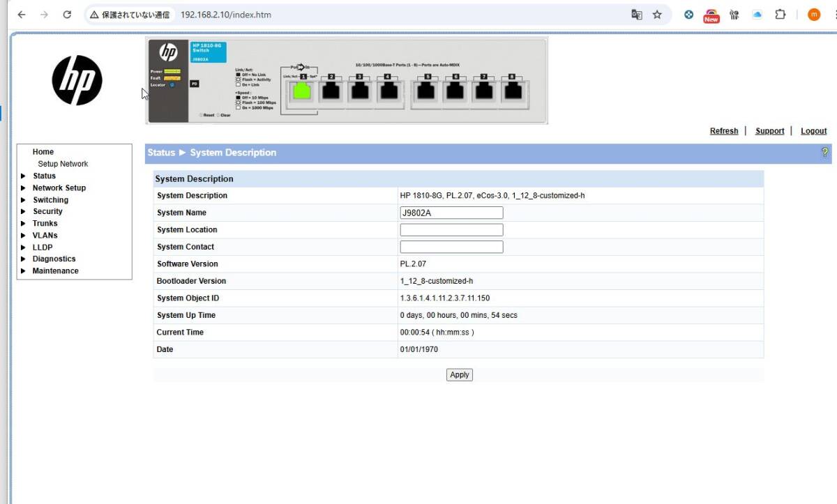Click port 2 on the switch diagram
The width and height of the screenshot is (837, 504).
tap(331, 91)
